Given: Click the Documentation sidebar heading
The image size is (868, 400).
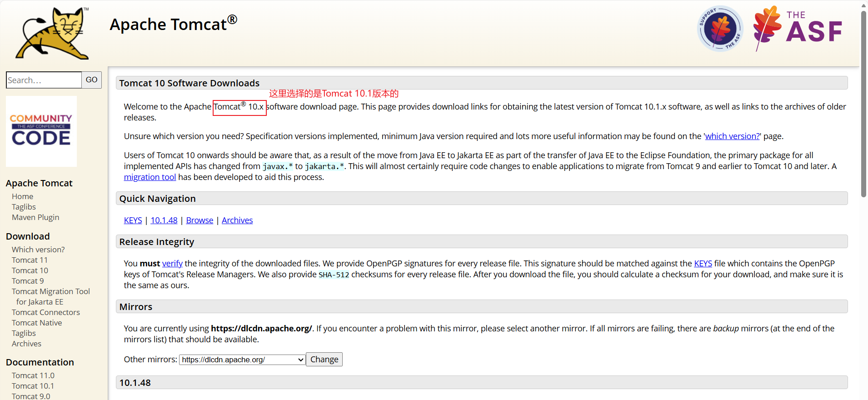Looking at the screenshot, I should [40, 362].
